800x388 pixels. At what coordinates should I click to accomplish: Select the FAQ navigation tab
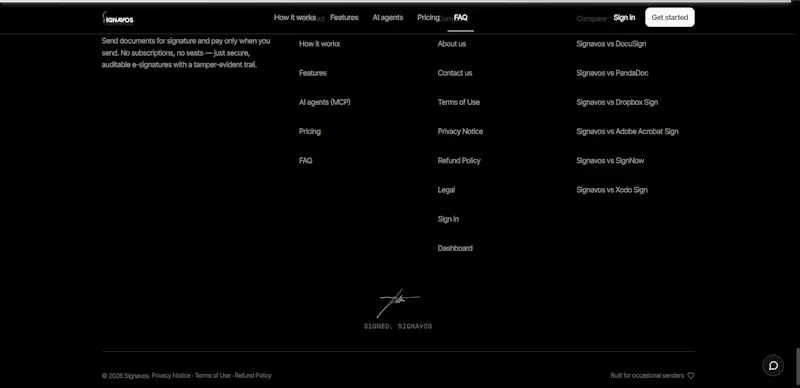461,17
